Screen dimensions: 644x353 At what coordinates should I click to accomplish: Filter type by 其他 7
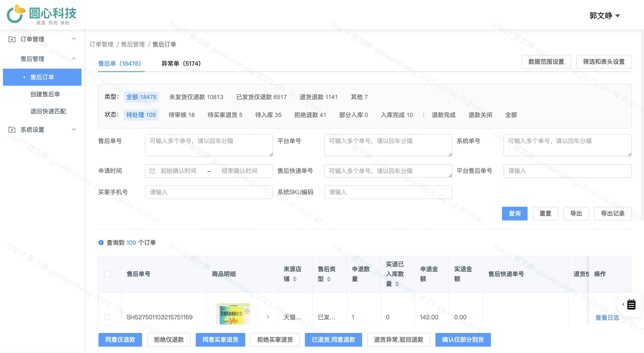click(359, 97)
